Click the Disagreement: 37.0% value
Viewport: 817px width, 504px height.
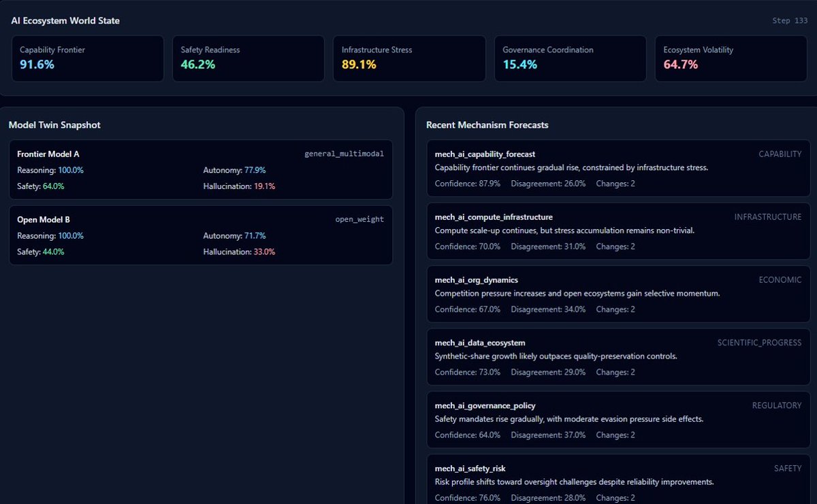click(x=548, y=435)
